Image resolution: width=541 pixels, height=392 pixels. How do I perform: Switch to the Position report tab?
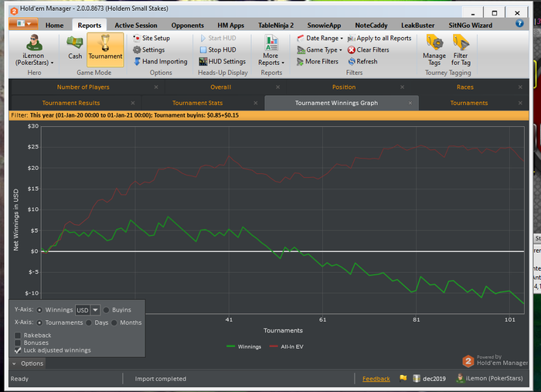coord(344,87)
